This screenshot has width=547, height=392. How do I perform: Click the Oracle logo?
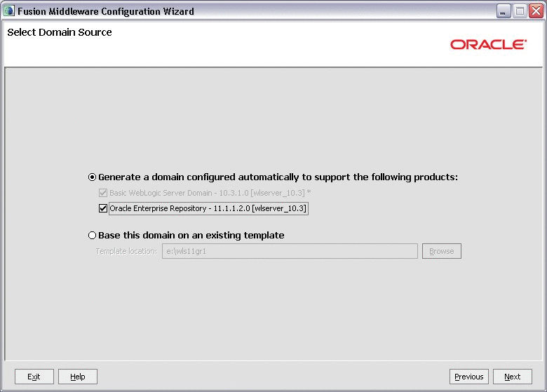pos(488,45)
